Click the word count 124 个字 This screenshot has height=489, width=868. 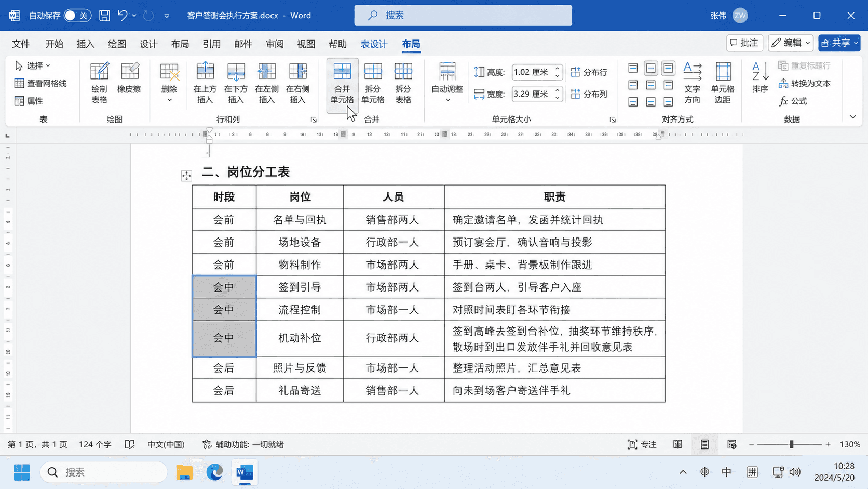pyautogui.click(x=95, y=444)
